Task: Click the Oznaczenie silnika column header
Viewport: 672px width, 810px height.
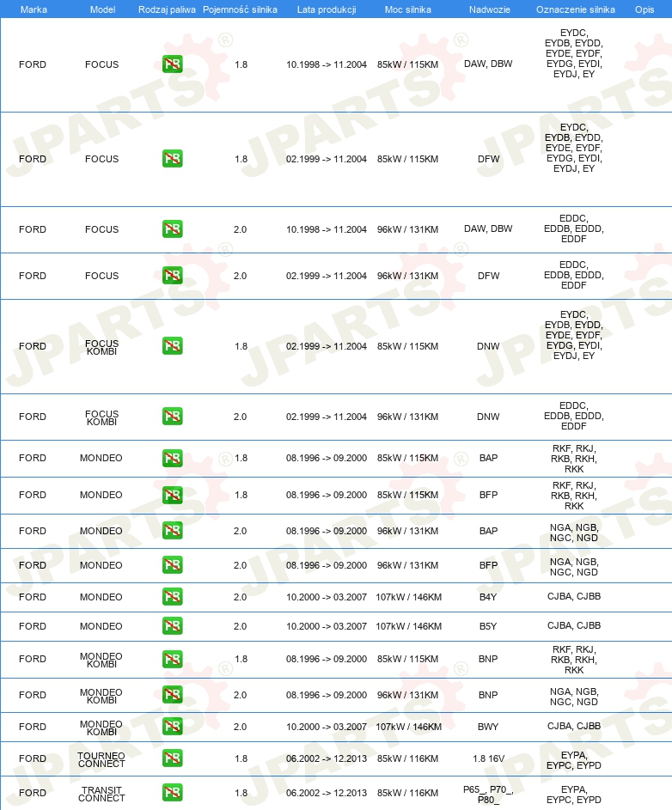Action: 576,9
